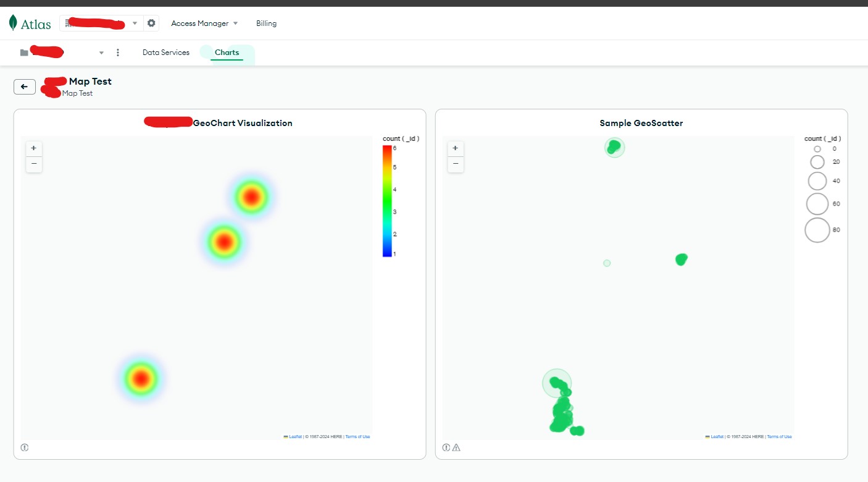Screen dimensions: 868x482
Task: Open Terms of Use in GeoScatter map
Action: coord(779,437)
